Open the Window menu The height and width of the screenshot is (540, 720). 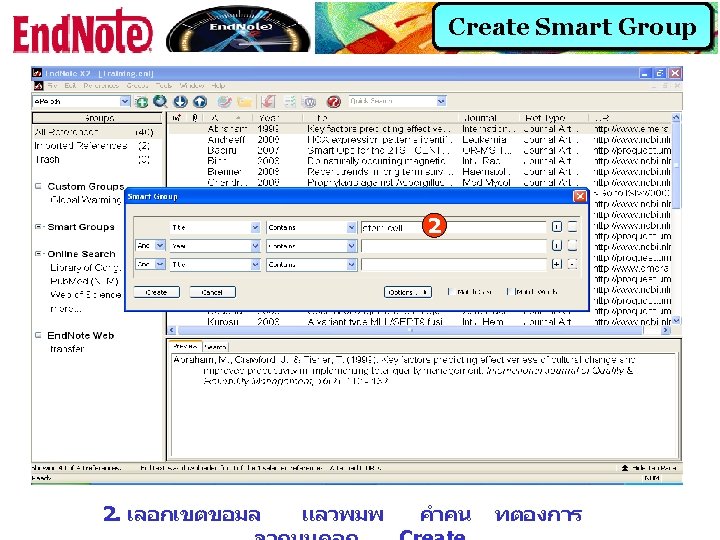(192, 86)
